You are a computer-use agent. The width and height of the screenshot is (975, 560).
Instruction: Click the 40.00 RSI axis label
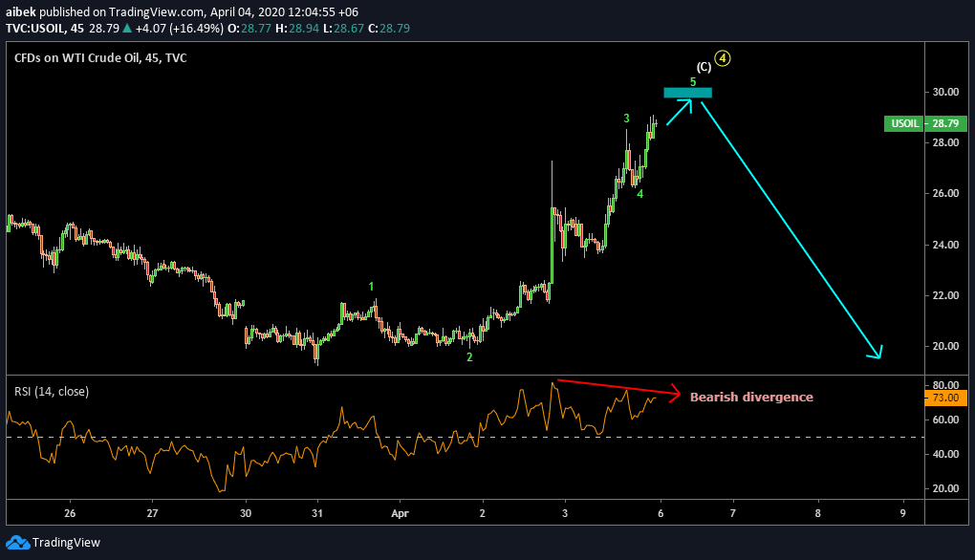945,454
